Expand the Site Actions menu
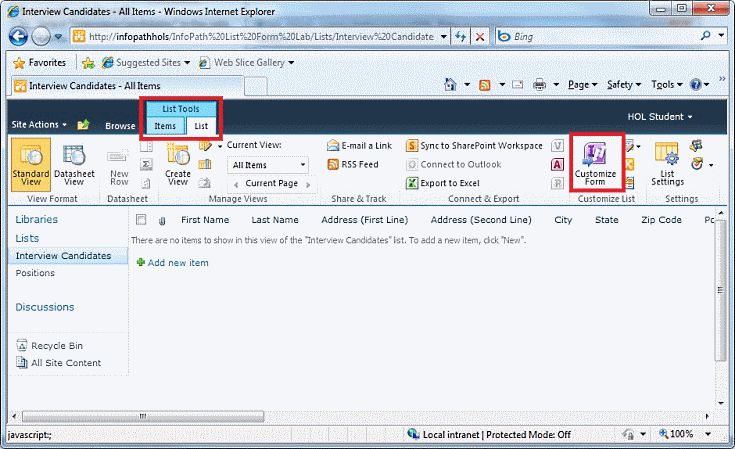The image size is (735, 449). coord(39,125)
